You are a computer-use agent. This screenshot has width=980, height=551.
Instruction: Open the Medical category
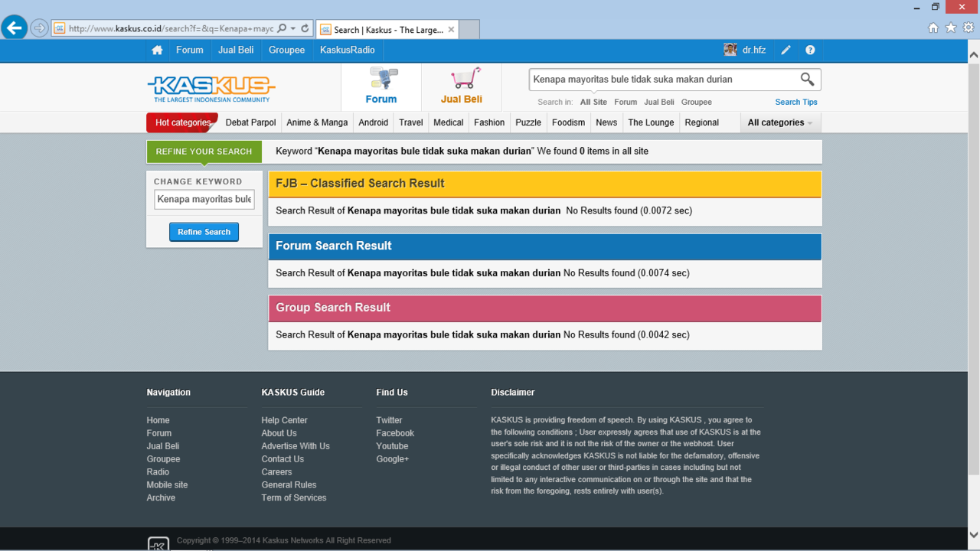449,122
